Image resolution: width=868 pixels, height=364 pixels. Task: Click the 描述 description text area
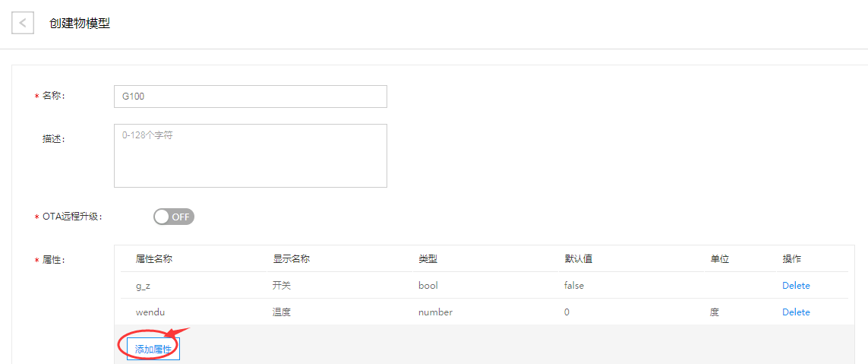pos(250,156)
